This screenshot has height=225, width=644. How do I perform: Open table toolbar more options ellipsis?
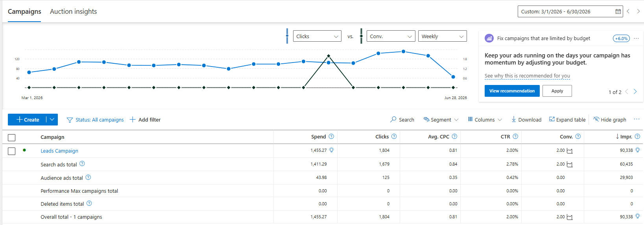coord(637,120)
